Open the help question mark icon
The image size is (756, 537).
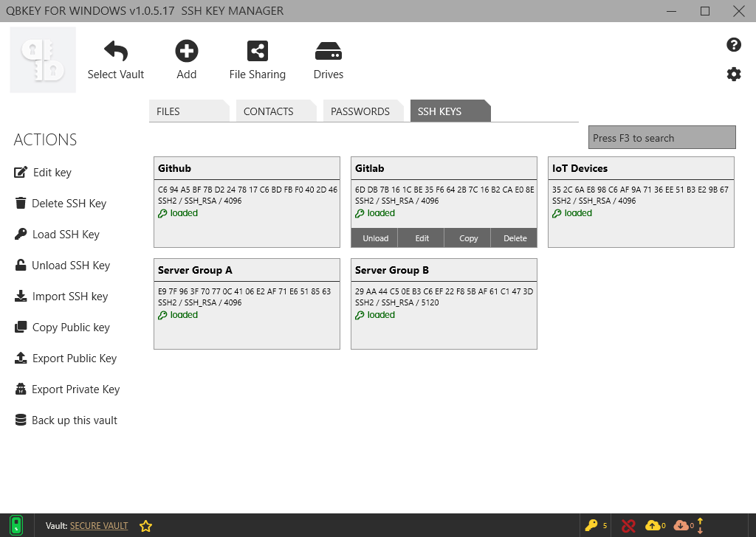(x=733, y=45)
